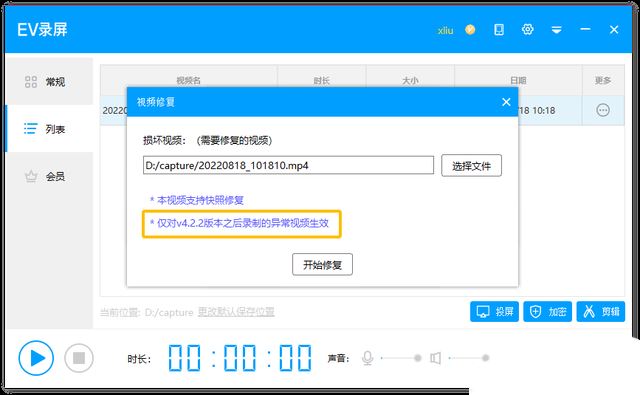The width and height of the screenshot is (640, 395).
Task: Close the 视频修复 dialog
Action: click(506, 102)
